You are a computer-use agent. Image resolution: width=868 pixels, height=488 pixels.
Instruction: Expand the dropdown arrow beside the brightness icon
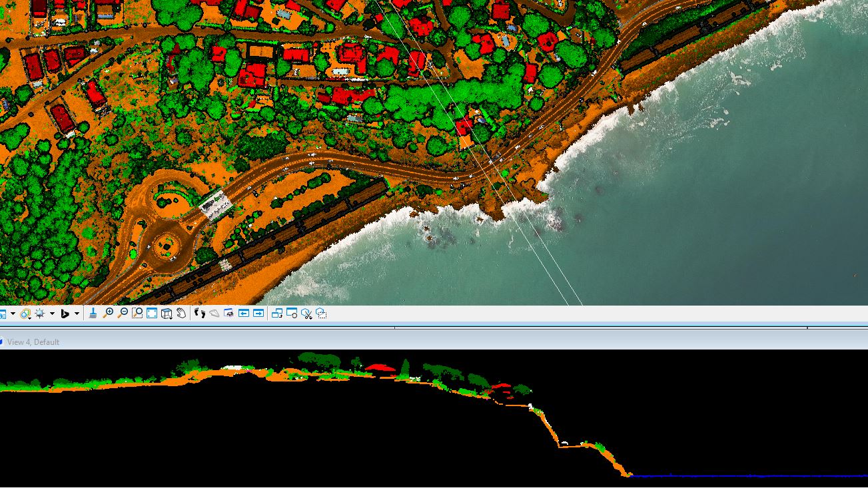(52, 314)
